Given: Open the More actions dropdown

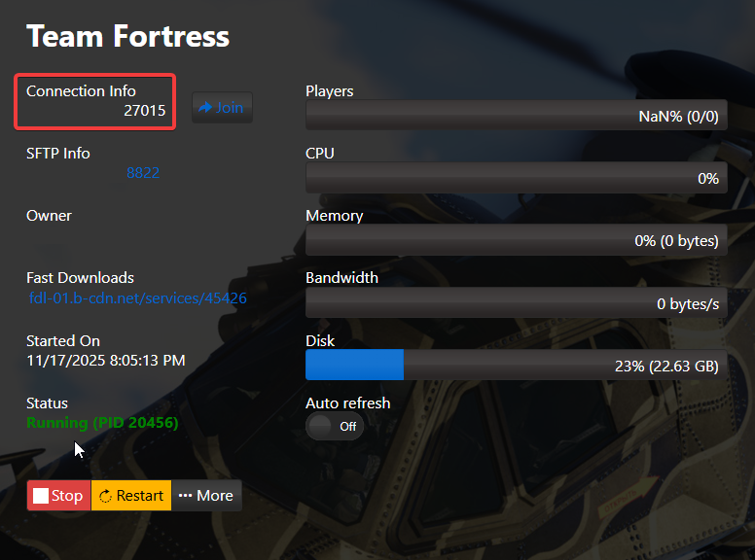Looking at the screenshot, I should click(x=206, y=496).
